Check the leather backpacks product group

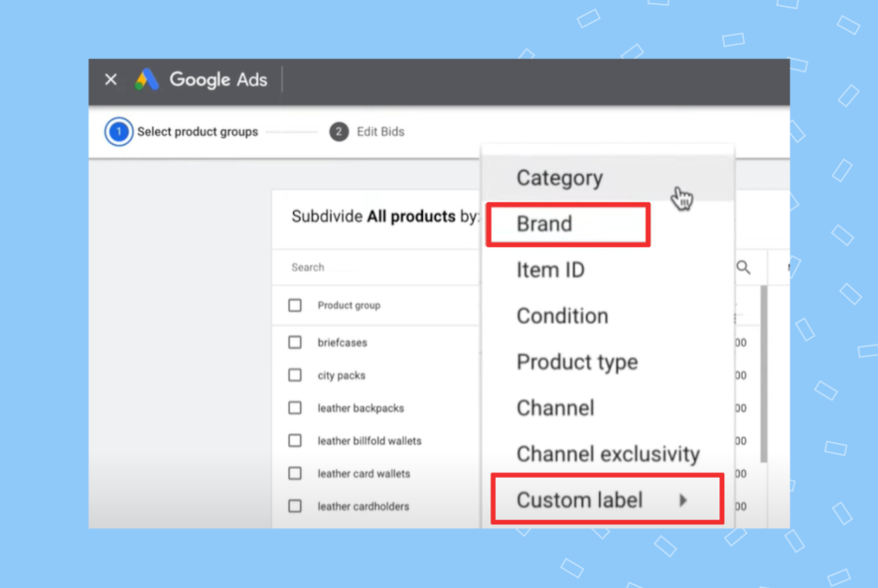[295, 408]
